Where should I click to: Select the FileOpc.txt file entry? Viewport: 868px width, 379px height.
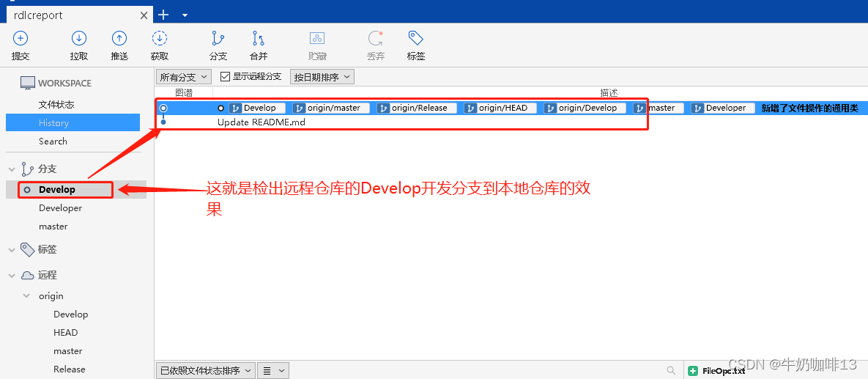[724, 371]
